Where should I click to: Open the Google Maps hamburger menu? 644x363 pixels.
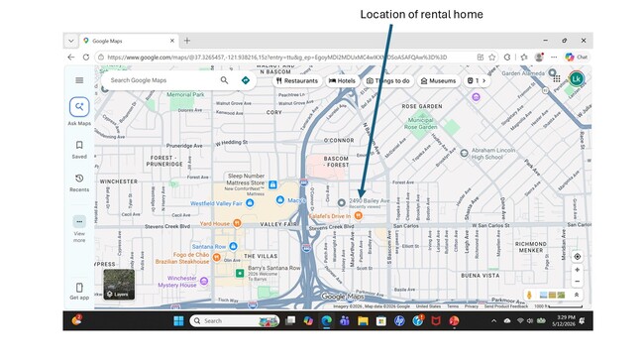pos(79,80)
